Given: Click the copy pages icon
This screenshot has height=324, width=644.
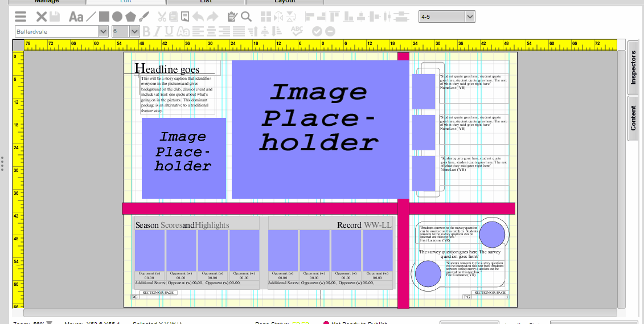Looking at the screenshot, I should 173,17.
